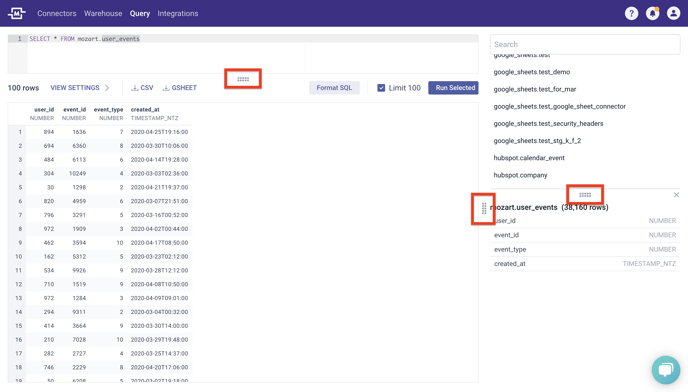Click the CSV download icon
This screenshot has height=392, width=688.
(135, 88)
